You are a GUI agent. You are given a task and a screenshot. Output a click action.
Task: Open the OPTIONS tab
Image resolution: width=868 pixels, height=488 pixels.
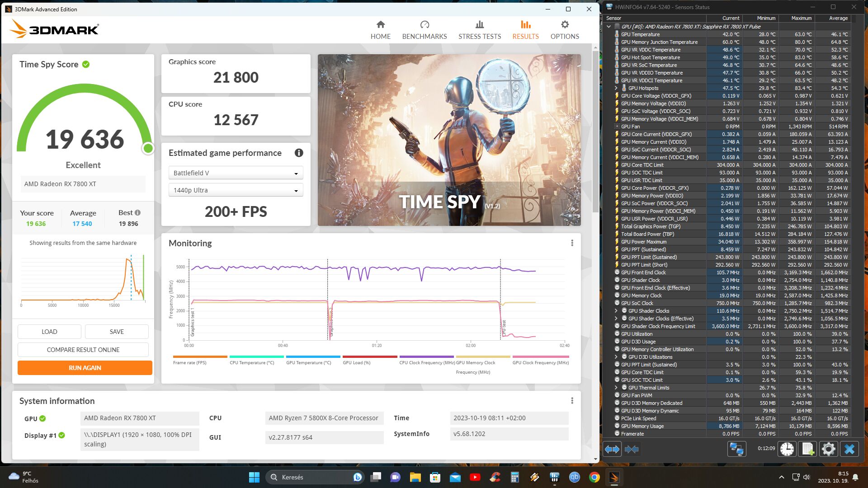564,30
